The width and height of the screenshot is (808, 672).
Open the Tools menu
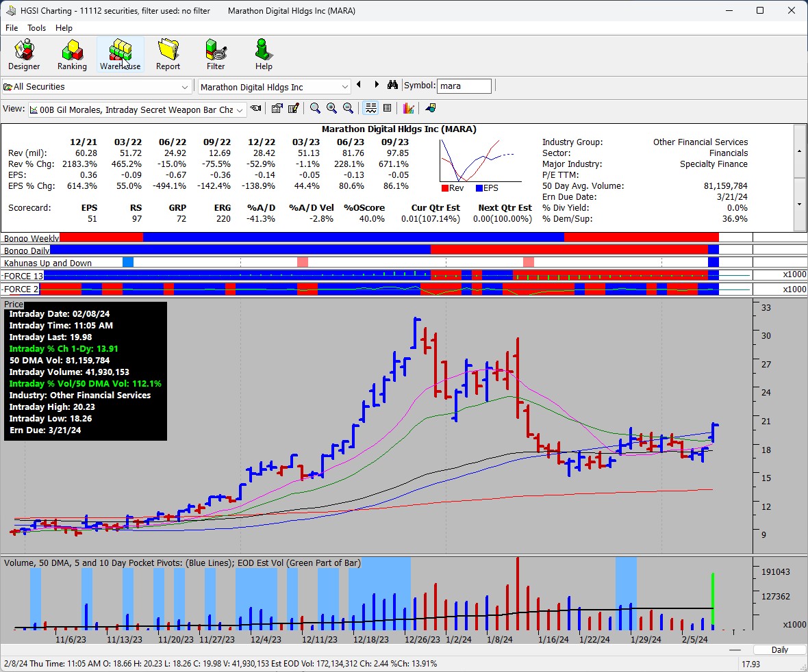click(36, 28)
